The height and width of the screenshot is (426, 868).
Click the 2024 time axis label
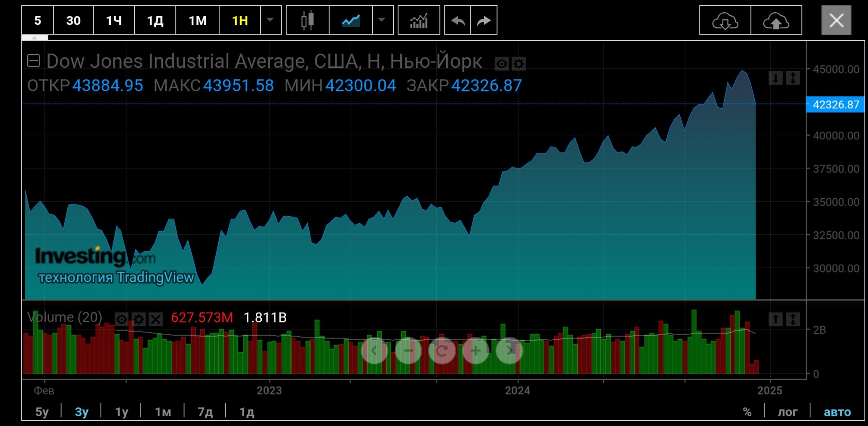pyautogui.click(x=518, y=390)
